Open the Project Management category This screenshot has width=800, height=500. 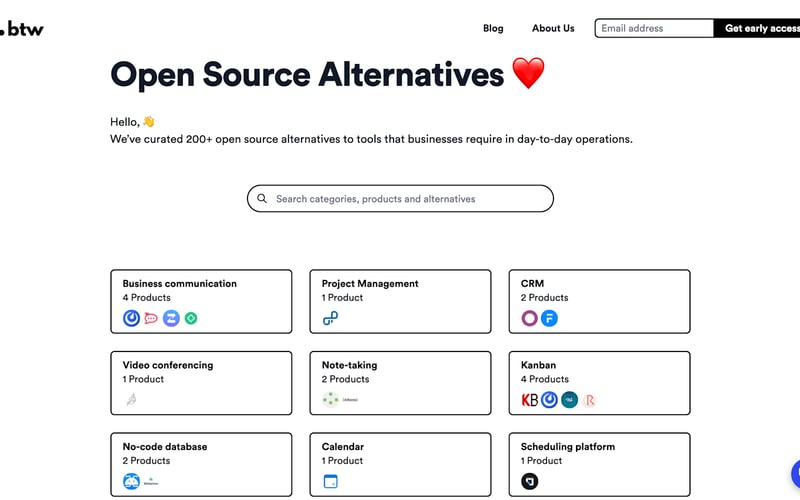click(x=401, y=302)
